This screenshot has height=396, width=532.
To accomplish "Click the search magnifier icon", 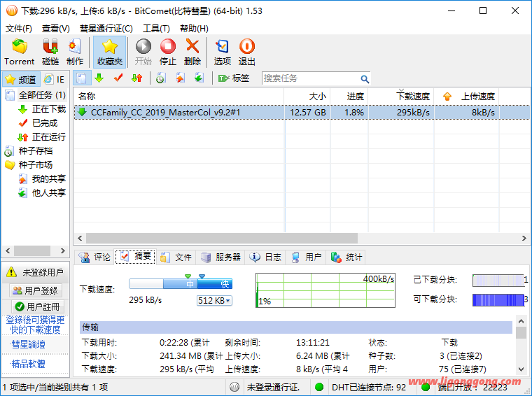I will [x=365, y=79].
